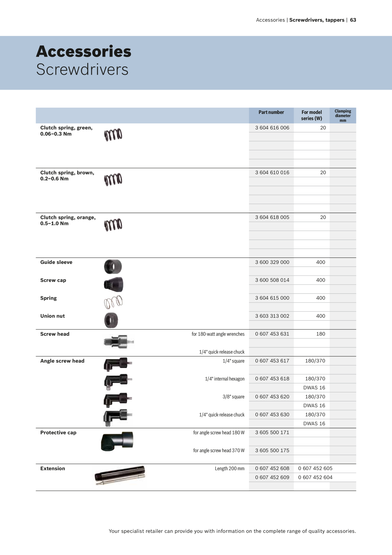Click the brown clutch spring image
Screen dimensions: 392x555
click(113, 180)
